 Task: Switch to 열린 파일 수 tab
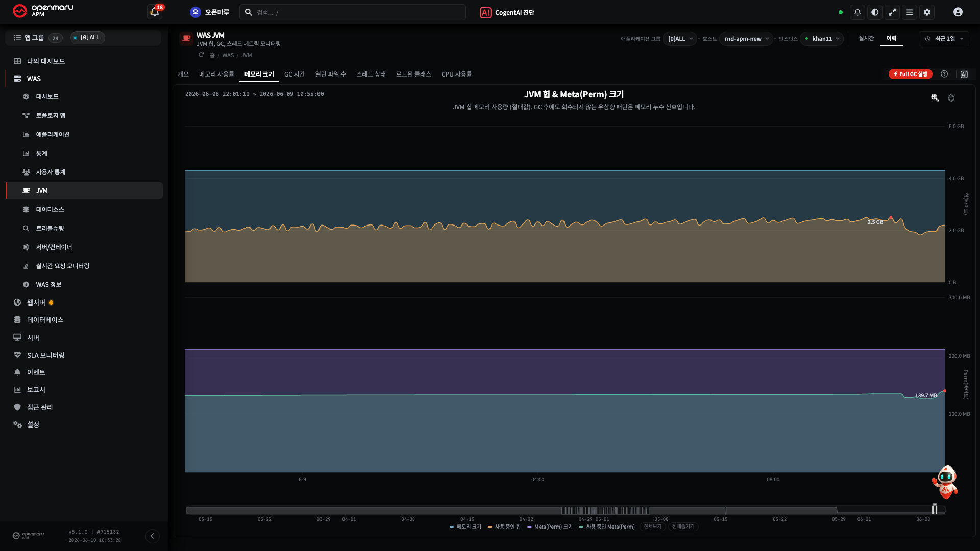[330, 74]
